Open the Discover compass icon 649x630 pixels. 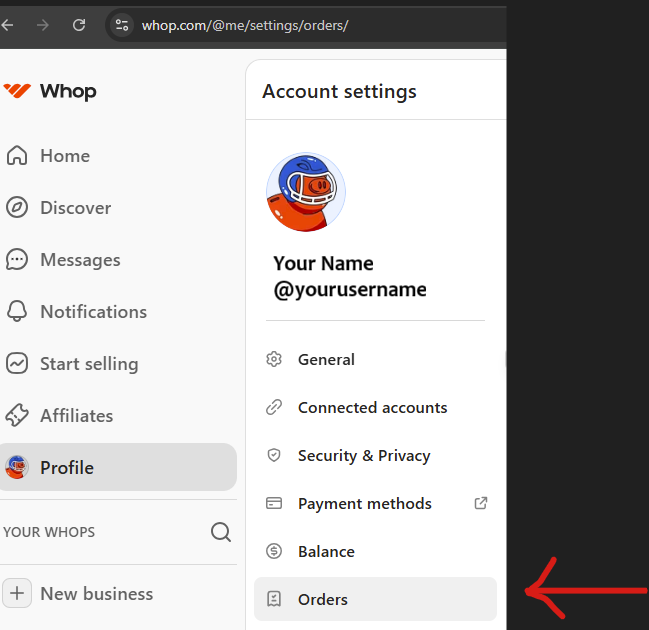click(x=17, y=208)
